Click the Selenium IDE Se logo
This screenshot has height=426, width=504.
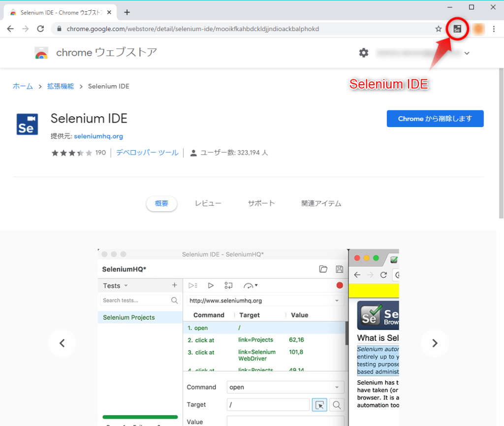28,124
